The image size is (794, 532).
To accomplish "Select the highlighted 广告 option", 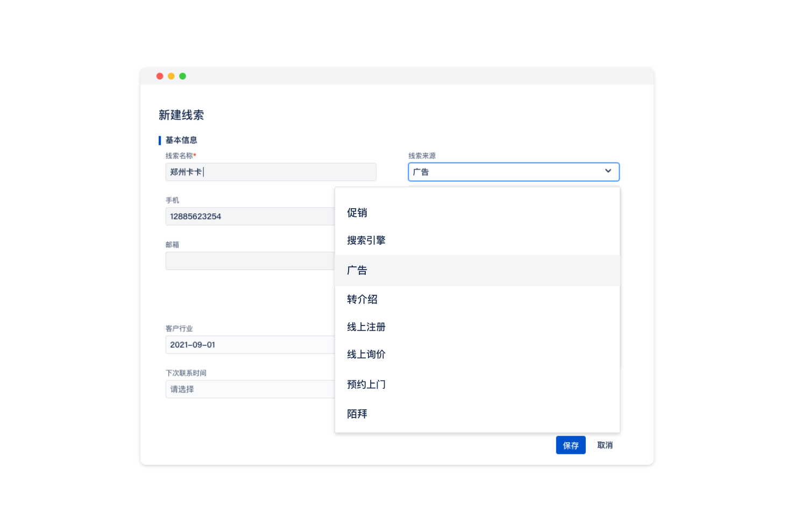I will [x=357, y=271].
